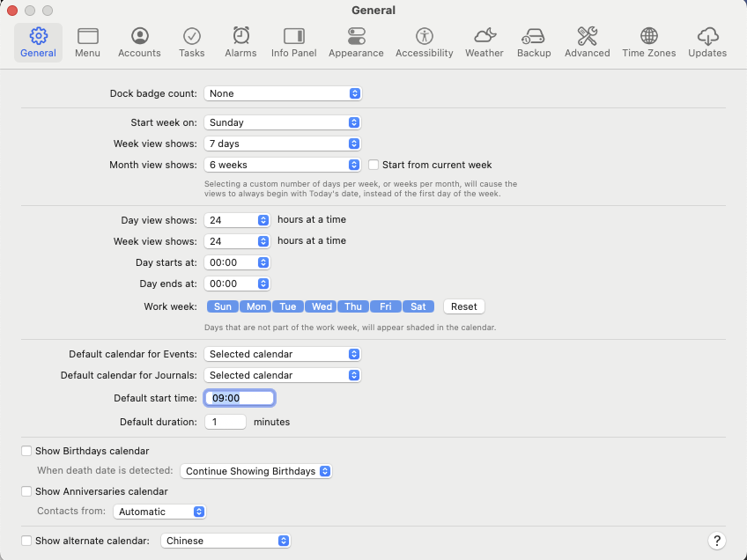Click the Reset work week button
The image size is (747, 560).
tap(463, 306)
